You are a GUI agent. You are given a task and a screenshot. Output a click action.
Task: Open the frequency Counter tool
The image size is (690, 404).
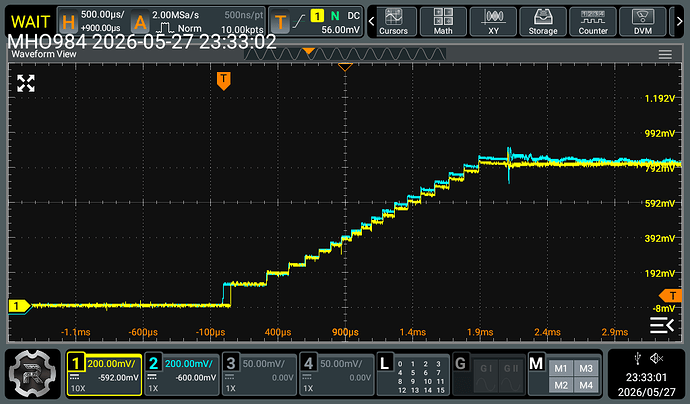(x=593, y=22)
